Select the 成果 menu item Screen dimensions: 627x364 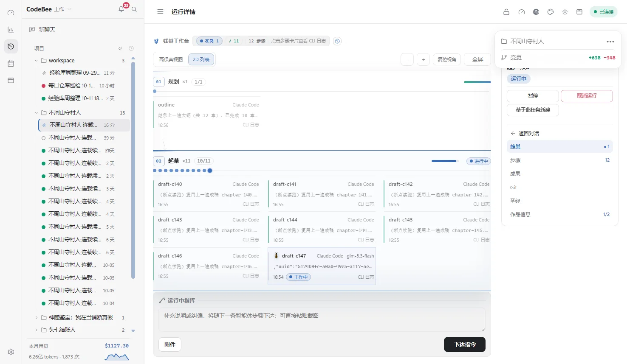point(559,174)
